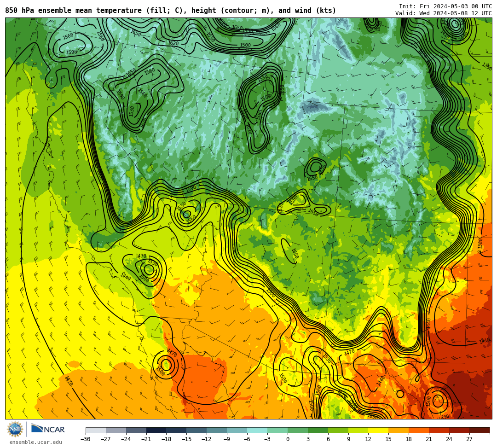497x448 pixels.
Task: Click the -15 to -12 colorbar swatch
Action: pyautogui.click(x=197, y=430)
